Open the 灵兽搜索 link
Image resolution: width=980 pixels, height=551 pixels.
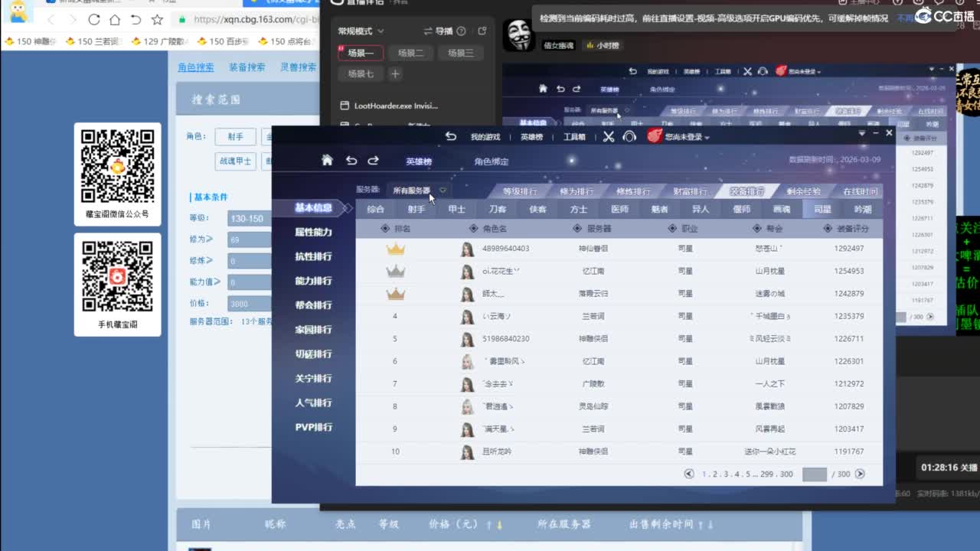(x=298, y=67)
